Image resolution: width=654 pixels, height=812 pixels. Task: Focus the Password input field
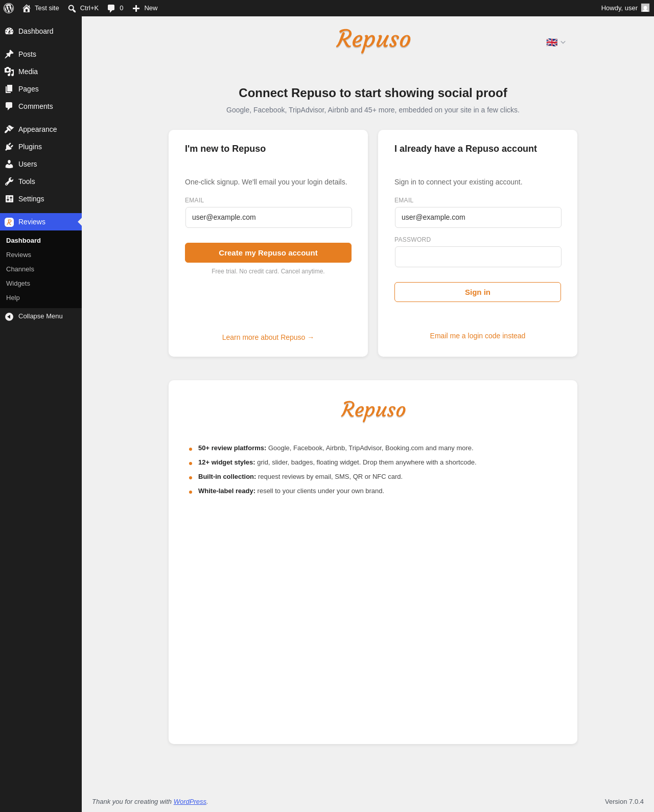click(x=478, y=257)
